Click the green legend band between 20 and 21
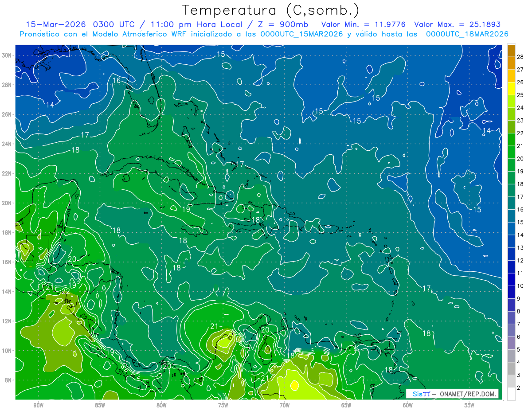Screen dimensions: 532x411 (x=511, y=152)
